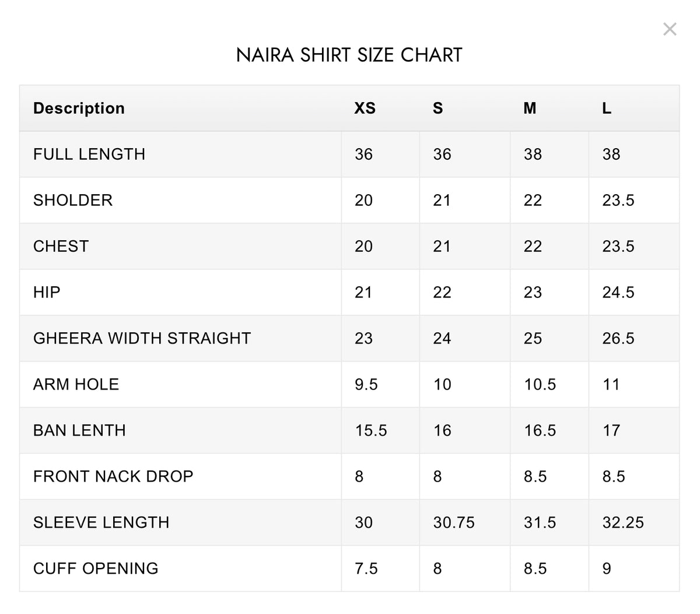Select the M column header
700x614 pixels.
[x=530, y=108]
